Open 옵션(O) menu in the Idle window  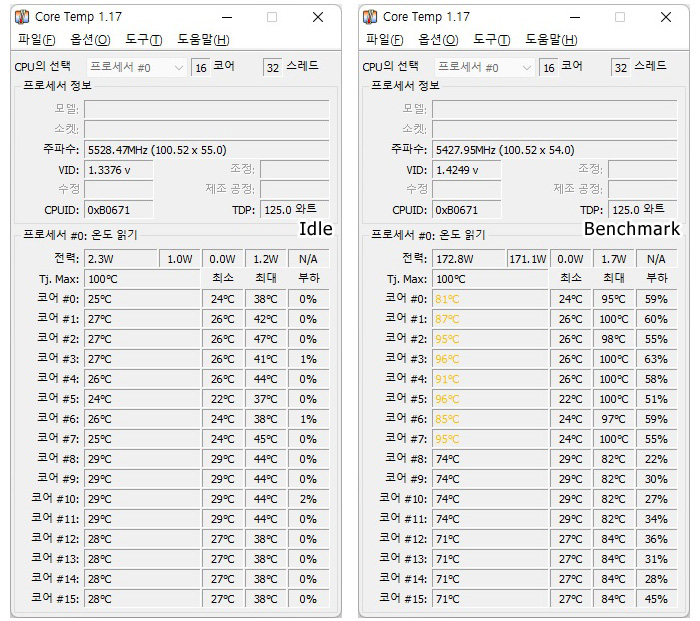pyautogui.click(x=90, y=40)
